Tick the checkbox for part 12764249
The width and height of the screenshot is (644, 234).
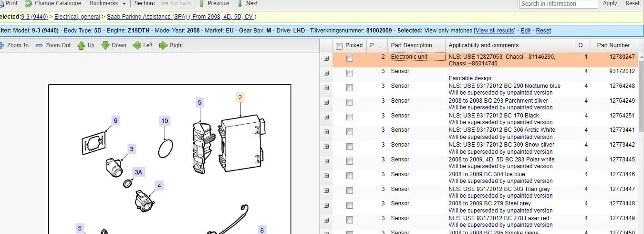pos(350,103)
